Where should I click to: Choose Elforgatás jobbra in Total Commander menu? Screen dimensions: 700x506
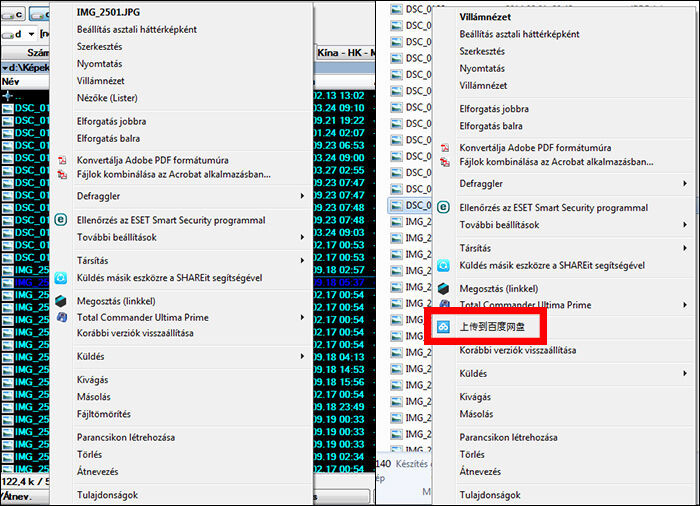(112, 121)
